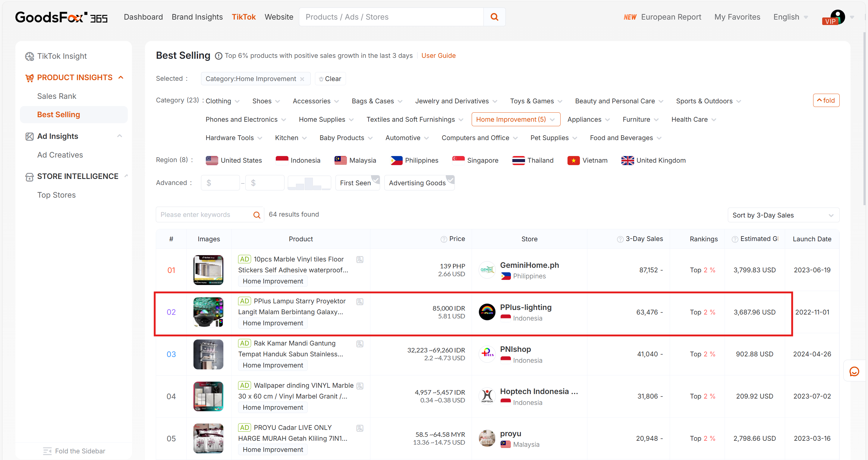
Task: Open the English language dropdown
Action: (x=791, y=17)
